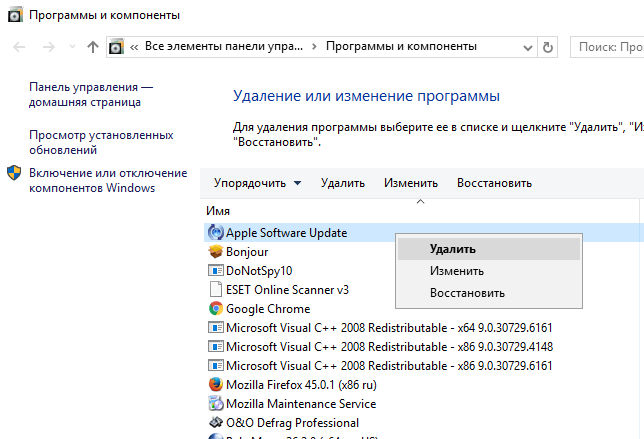Viewport: 644px width, 439px height.
Task: Click breadcrumb 'Программы и компоненты'
Action: (401, 46)
